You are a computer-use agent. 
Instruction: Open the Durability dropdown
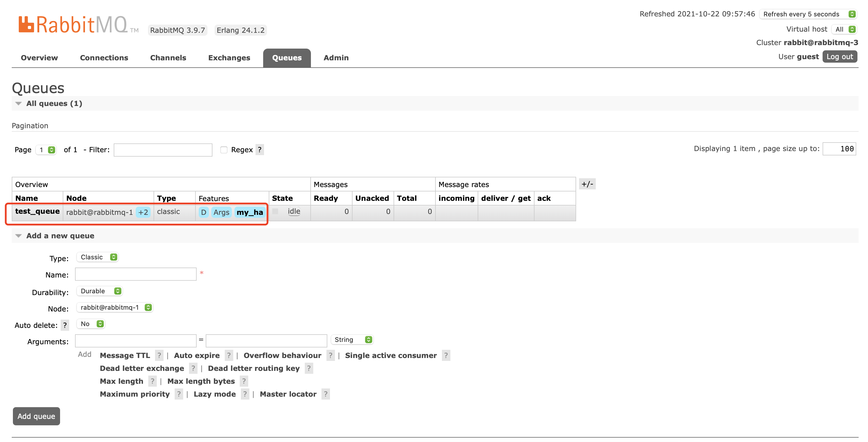[x=99, y=291]
